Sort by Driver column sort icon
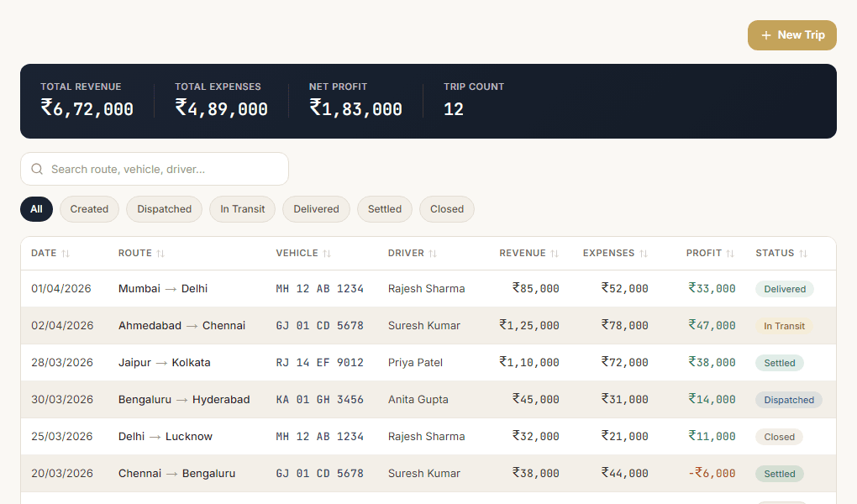The width and height of the screenshot is (857, 504). 433,254
